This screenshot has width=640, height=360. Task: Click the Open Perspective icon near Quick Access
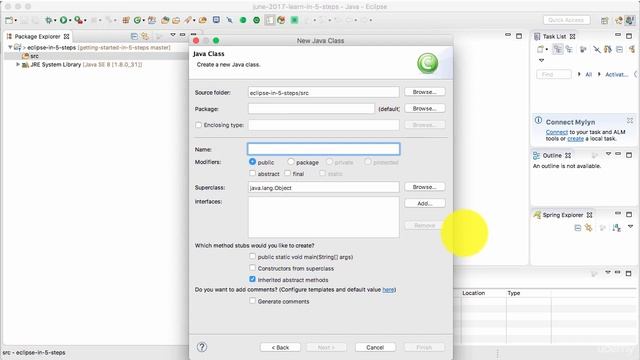604,20
